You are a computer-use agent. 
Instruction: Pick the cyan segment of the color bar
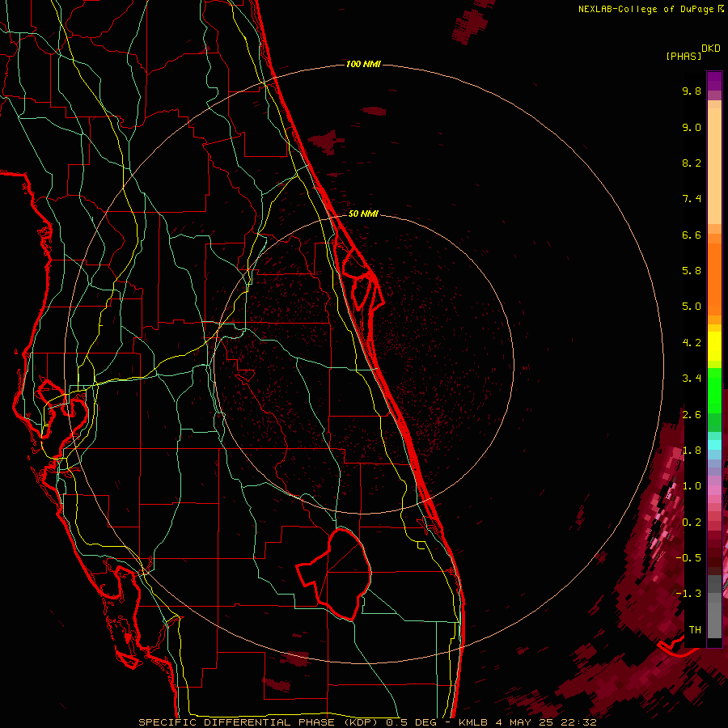(x=714, y=445)
